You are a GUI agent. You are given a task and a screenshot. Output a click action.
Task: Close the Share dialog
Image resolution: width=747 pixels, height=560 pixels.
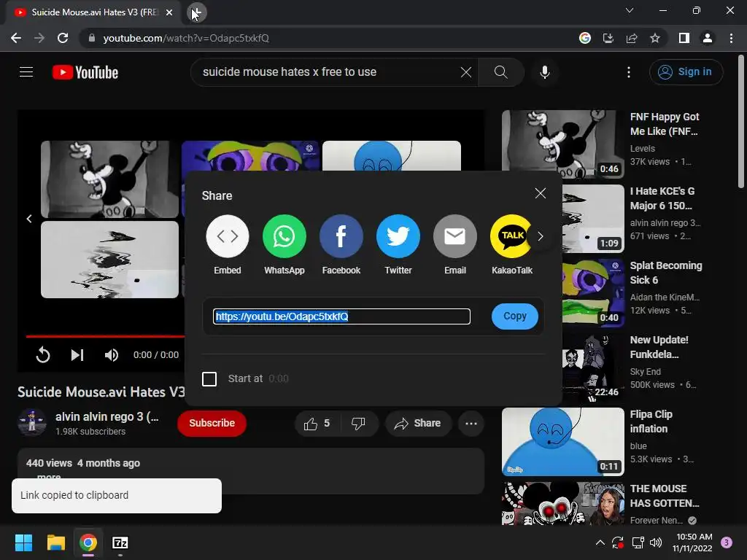pos(541,193)
